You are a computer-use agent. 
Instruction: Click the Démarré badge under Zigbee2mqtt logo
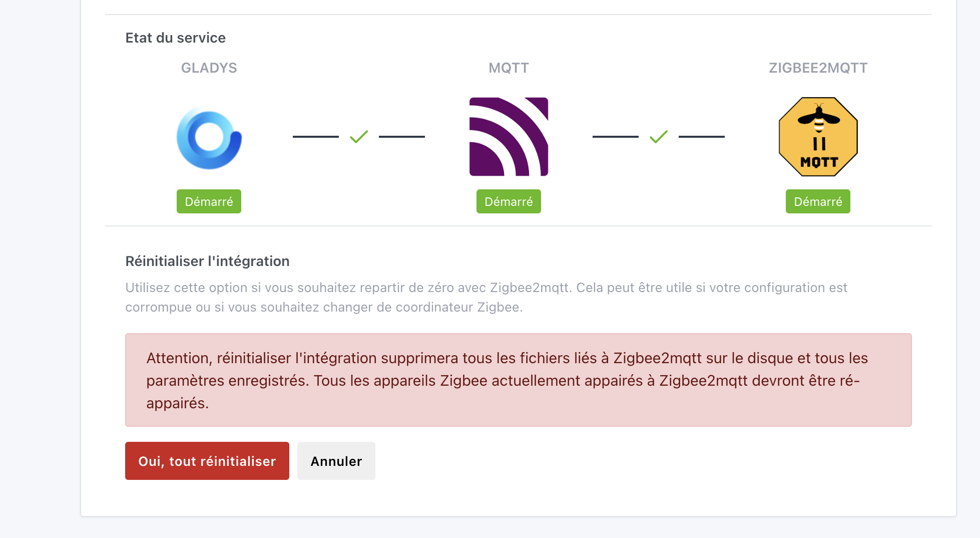click(818, 201)
